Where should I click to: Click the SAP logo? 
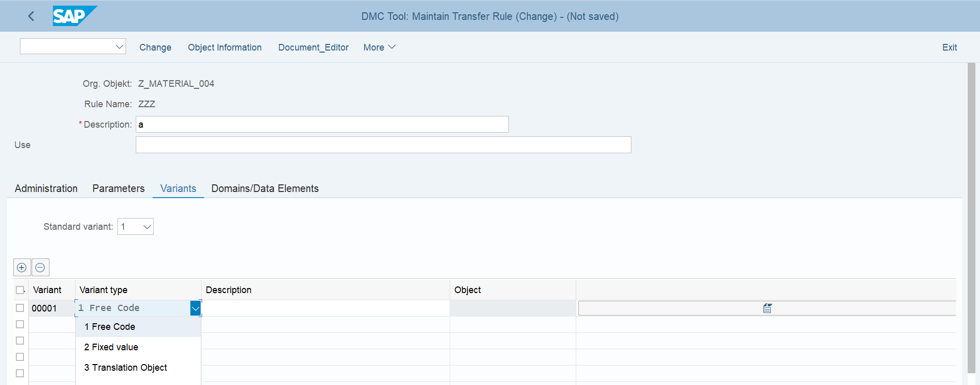click(x=74, y=16)
